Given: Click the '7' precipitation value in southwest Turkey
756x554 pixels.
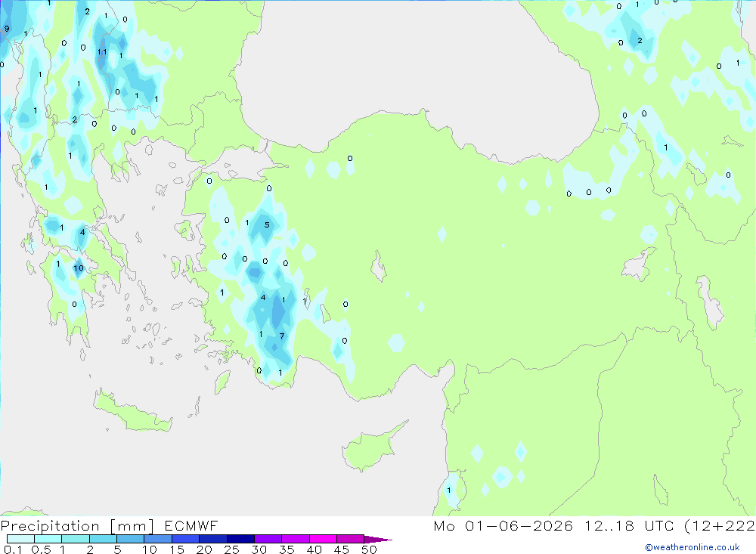Looking at the screenshot, I should click(x=282, y=336).
